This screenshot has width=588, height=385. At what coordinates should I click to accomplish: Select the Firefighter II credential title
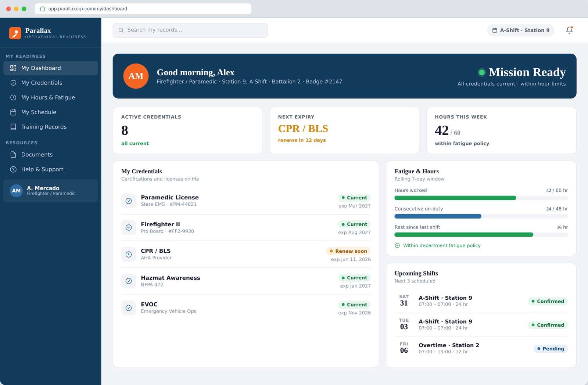tap(160, 224)
